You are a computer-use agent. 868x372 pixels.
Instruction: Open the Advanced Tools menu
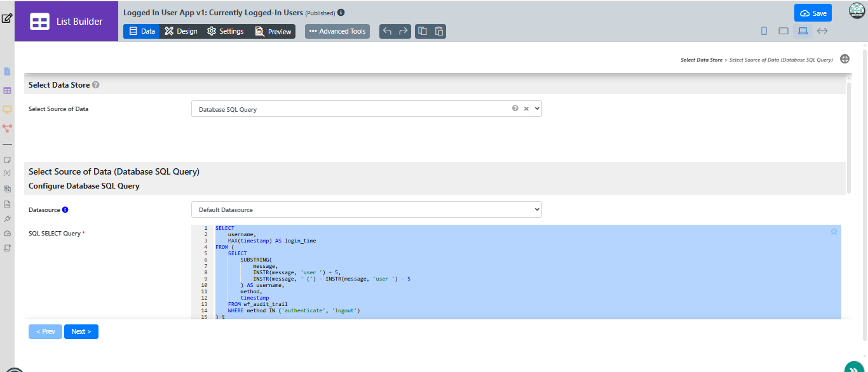tap(337, 31)
